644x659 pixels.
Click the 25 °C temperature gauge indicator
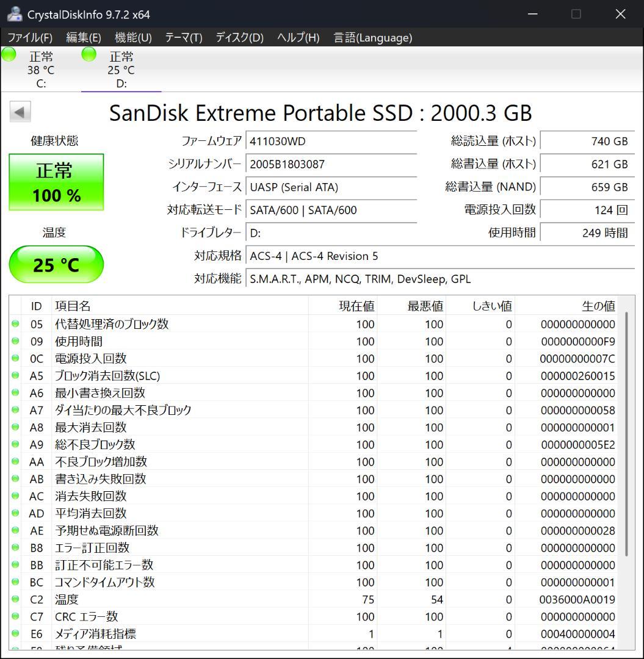56,264
